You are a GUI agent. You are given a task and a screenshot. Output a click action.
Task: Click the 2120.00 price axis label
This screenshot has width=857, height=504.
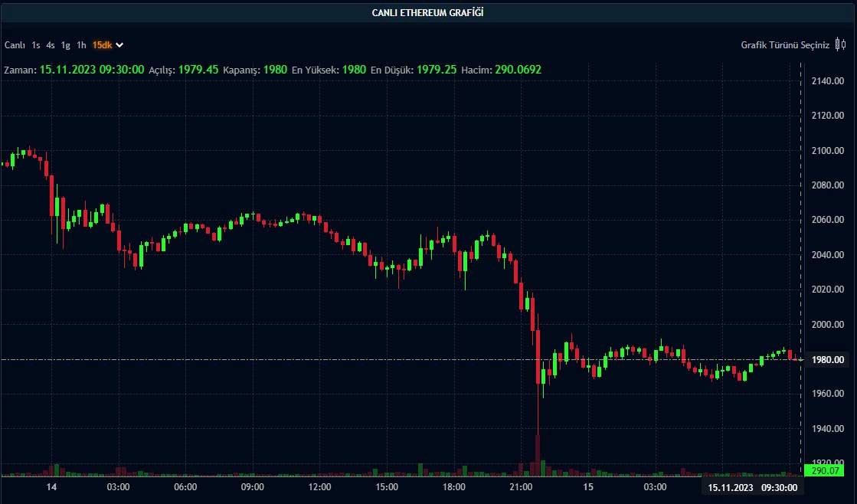[x=827, y=116]
